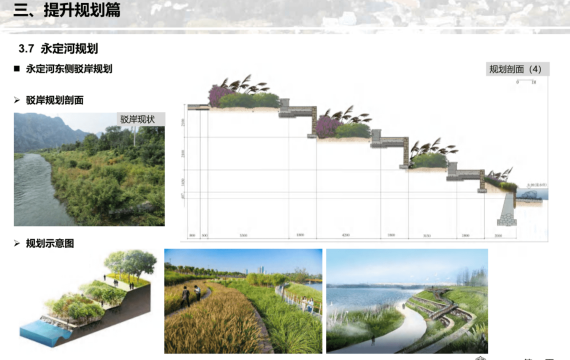Click the 规划示意图 bullet heading
570x360 pixels.
[50, 243]
